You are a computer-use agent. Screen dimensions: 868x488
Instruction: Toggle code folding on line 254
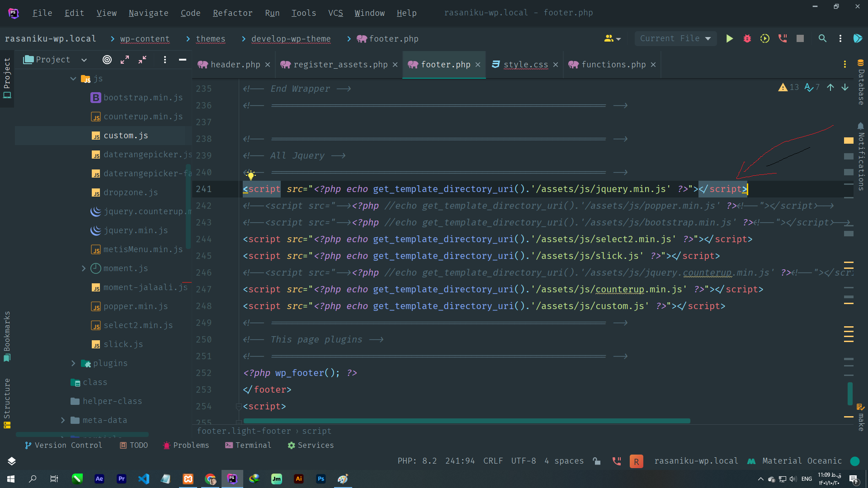[239, 406]
